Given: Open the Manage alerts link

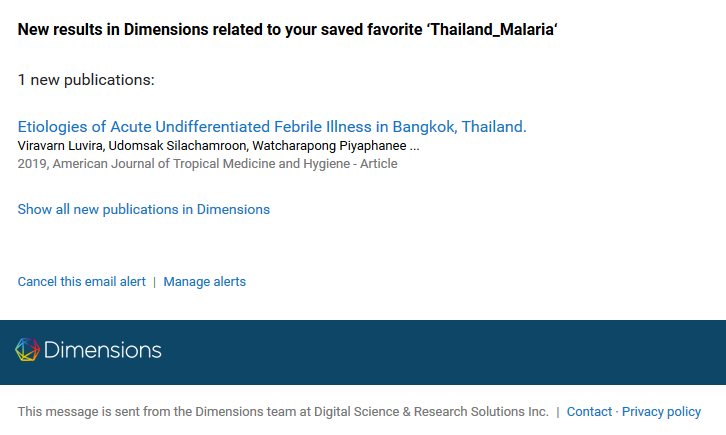Looking at the screenshot, I should (x=205, y=282).
